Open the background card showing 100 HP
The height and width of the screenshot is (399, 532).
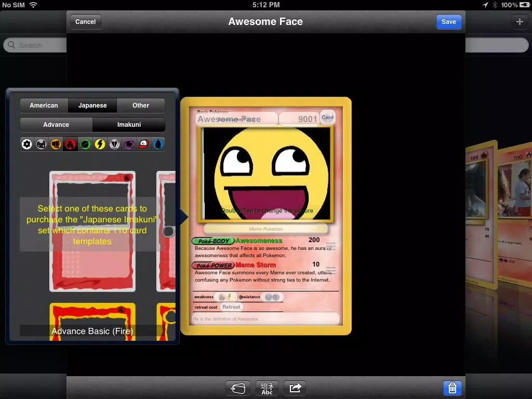click(x=481, y=216)
